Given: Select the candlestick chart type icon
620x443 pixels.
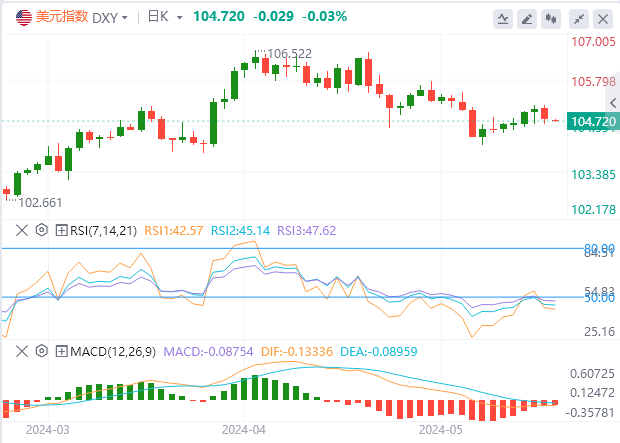Looking at the screenshot, I should tap(551, 19).
